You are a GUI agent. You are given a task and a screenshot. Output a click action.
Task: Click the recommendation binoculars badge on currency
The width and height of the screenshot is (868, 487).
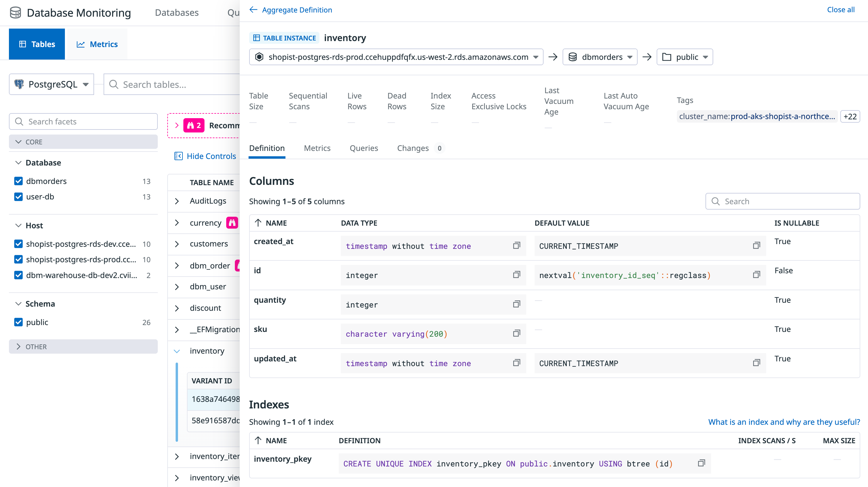point(232,223)
